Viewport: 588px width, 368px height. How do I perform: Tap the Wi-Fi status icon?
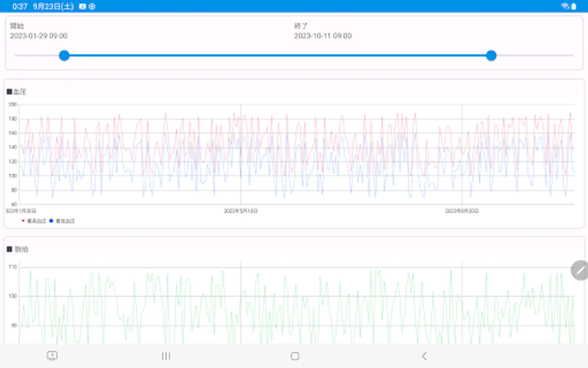coord(565,6)
